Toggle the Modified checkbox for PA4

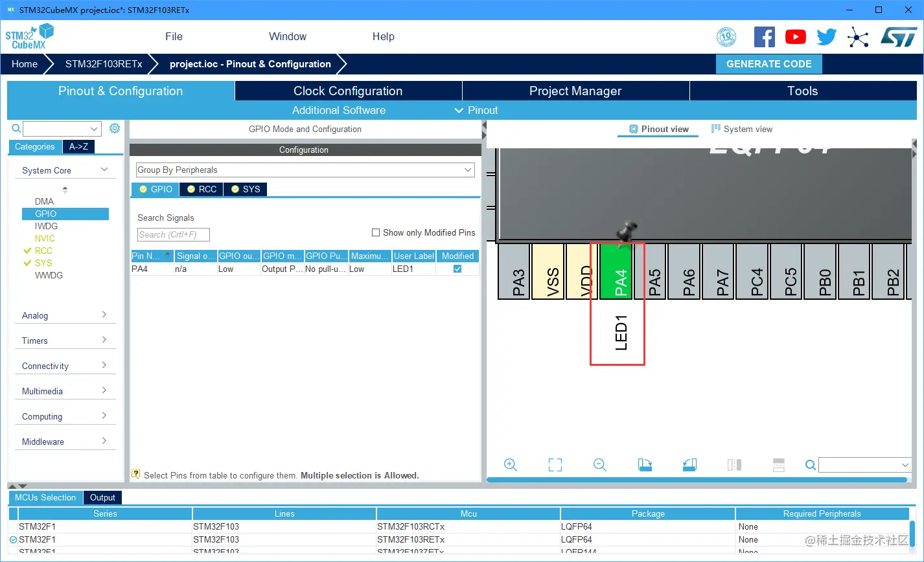pyautogui.click(x=457, y=269)
